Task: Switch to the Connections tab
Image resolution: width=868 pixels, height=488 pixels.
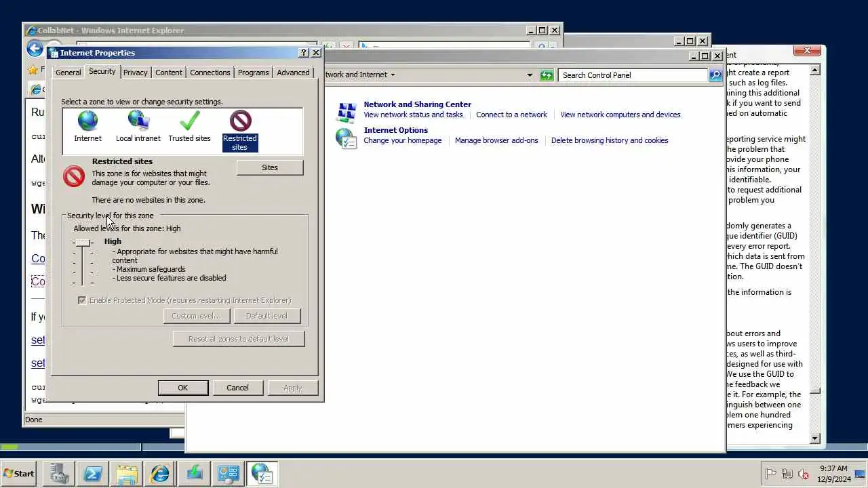Action: (x=210, y=73)
